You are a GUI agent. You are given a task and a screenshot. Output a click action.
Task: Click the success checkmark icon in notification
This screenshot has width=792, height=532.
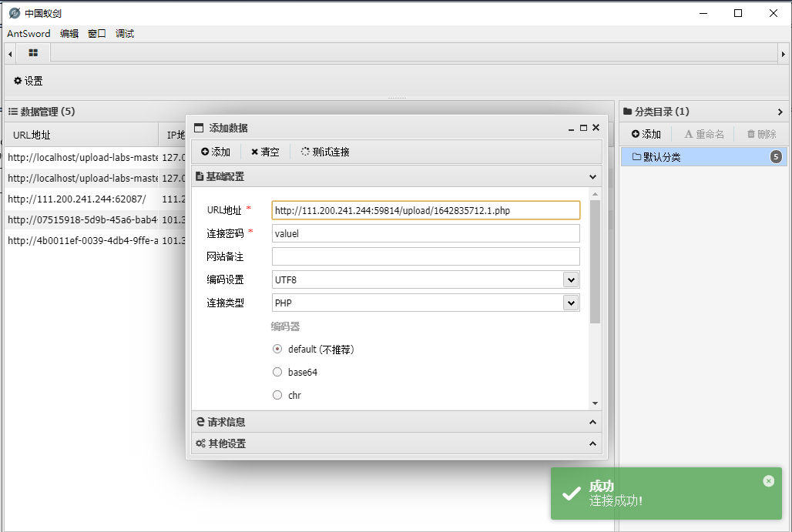[x=571, y=494]
